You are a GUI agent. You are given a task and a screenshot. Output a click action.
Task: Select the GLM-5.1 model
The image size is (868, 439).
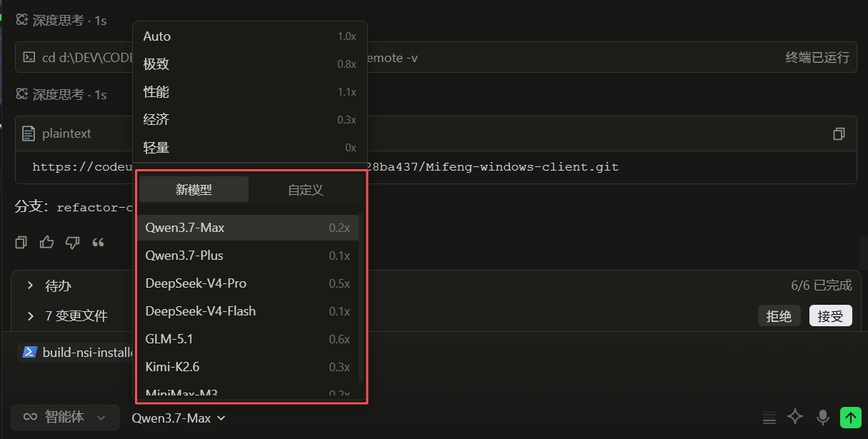[248, 339]
